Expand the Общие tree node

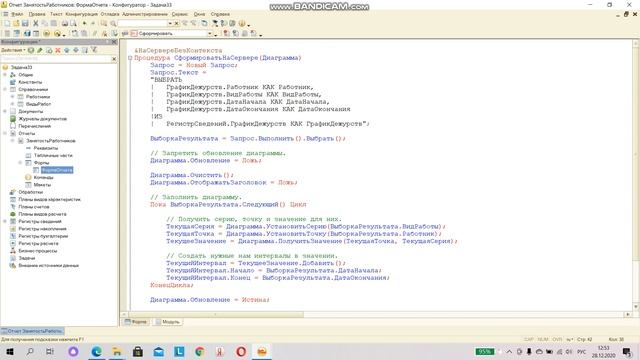[x=5, y=75]
